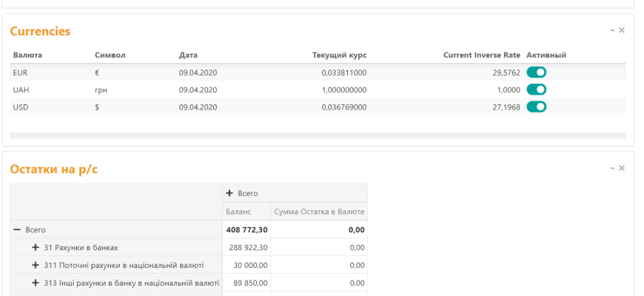Sort pivot by Баланс measure header
The width and height of the screenshot is (644, 296).
[x=238, y=212]
